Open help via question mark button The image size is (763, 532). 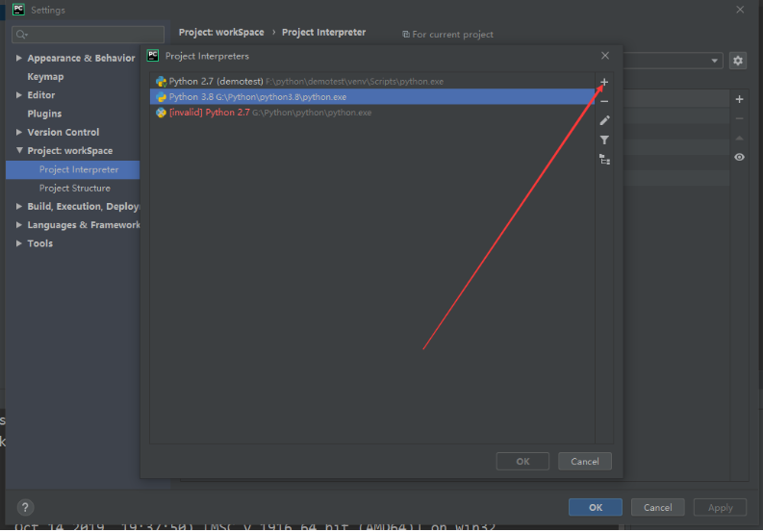[x=25, y=507]
